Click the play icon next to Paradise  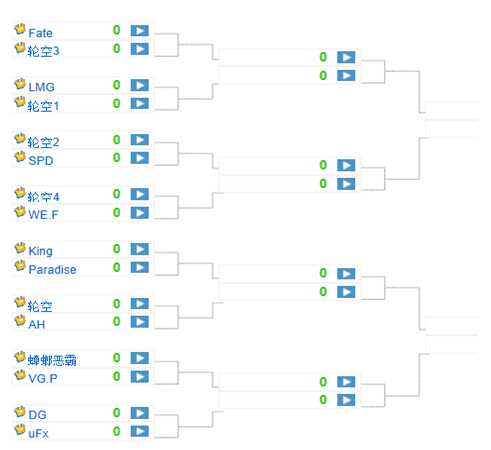tap(140, 267)
